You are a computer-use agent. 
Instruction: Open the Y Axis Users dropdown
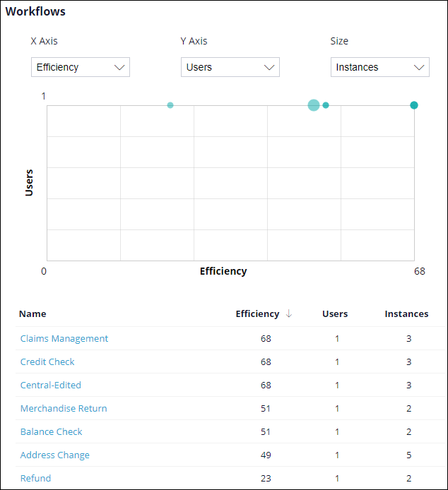point(230,67)
